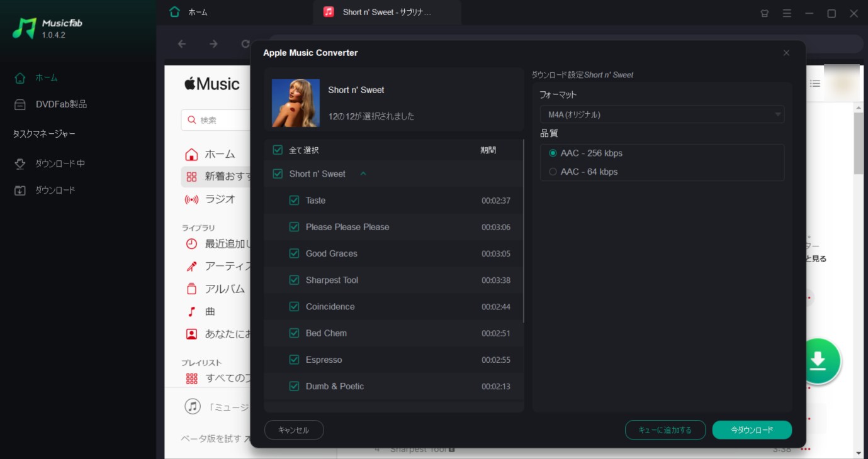Close the Apple Music Converter dialog

coord(786,53)
